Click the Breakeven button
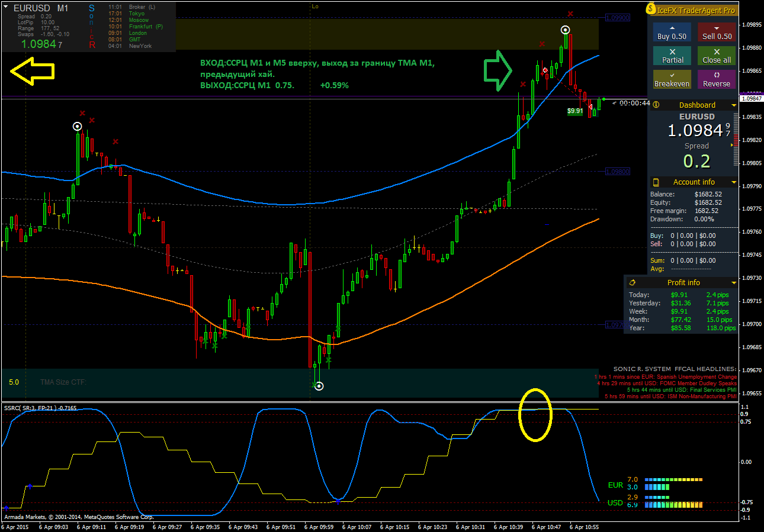 pos(672,79)
